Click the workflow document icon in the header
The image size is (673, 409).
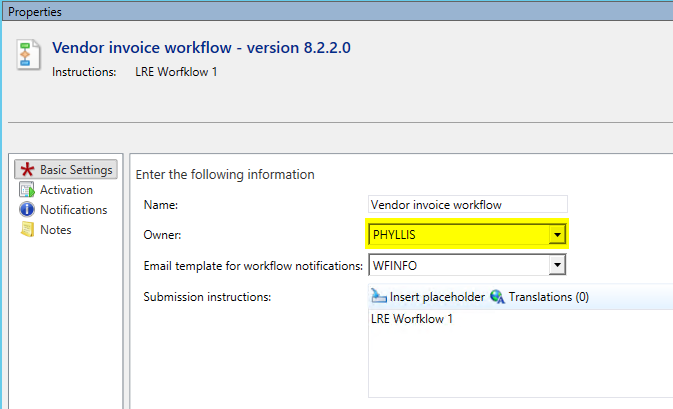pyautogui.click(x=30, y=56)
